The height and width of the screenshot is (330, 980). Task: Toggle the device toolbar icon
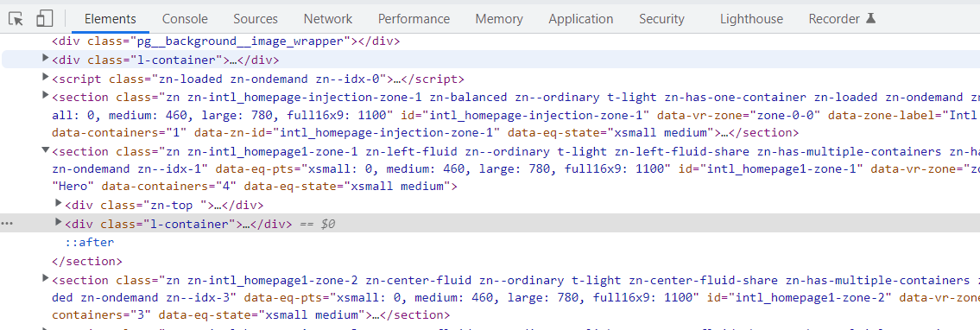44,19
